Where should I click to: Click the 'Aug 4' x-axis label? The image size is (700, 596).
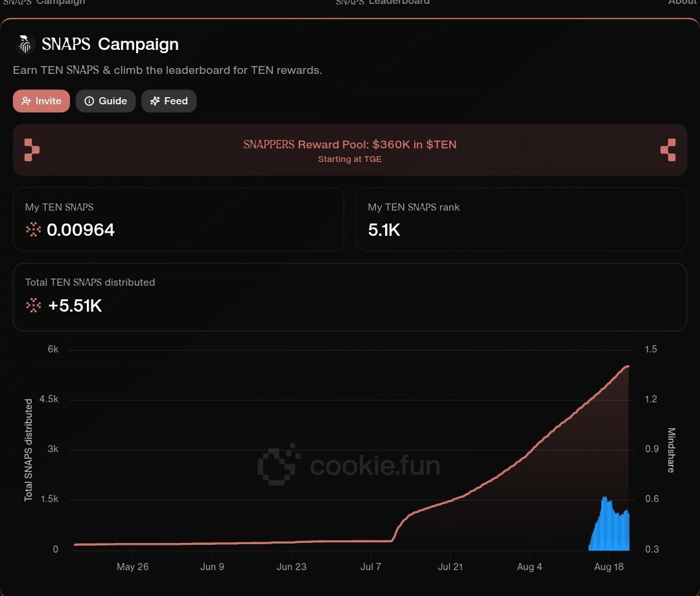coord(529,567)
